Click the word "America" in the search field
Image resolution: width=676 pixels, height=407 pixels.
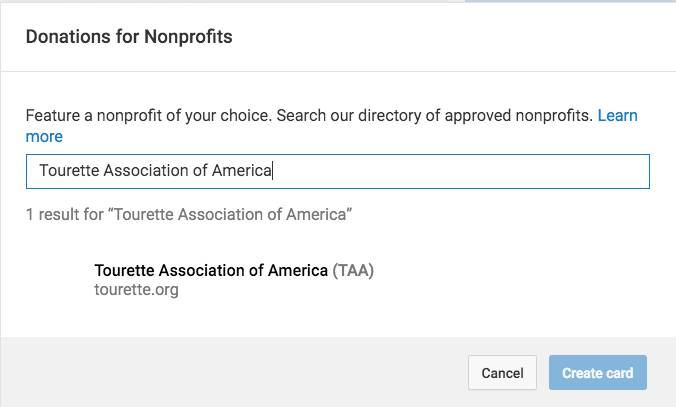point(243,171)
